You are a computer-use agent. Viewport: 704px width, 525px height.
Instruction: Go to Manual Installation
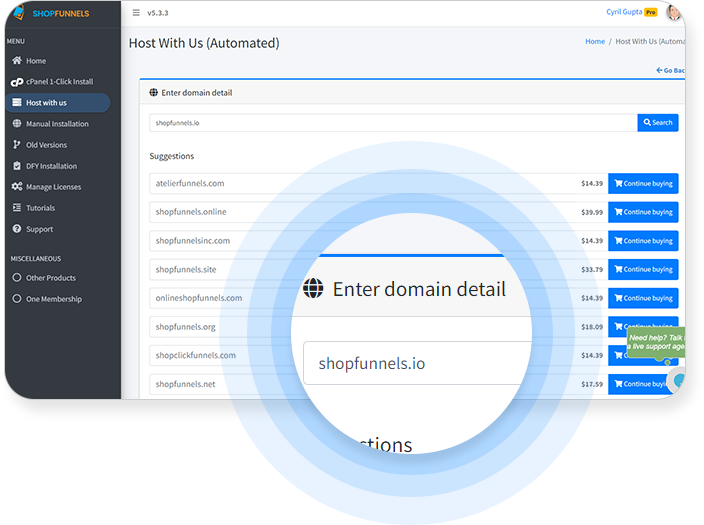[x=56, y=124]
